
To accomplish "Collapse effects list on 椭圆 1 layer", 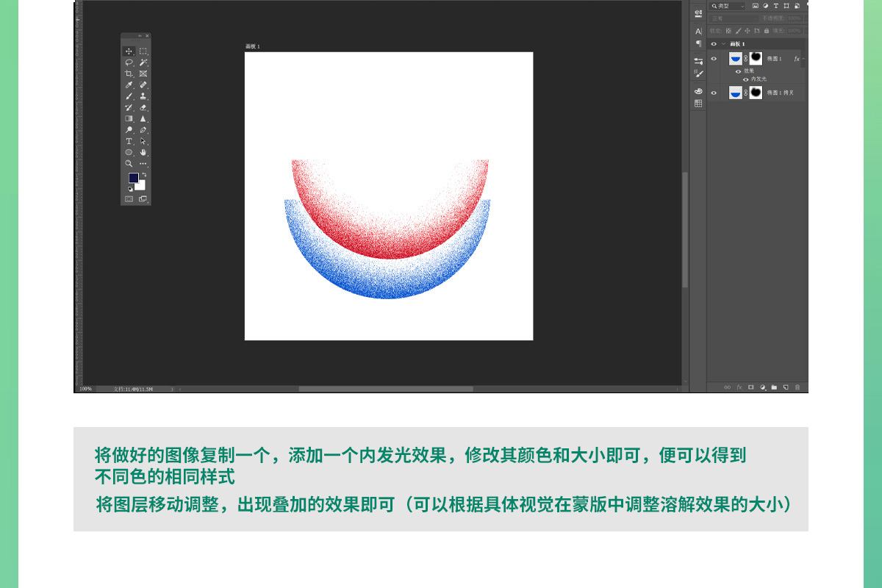I will (803, 59).
